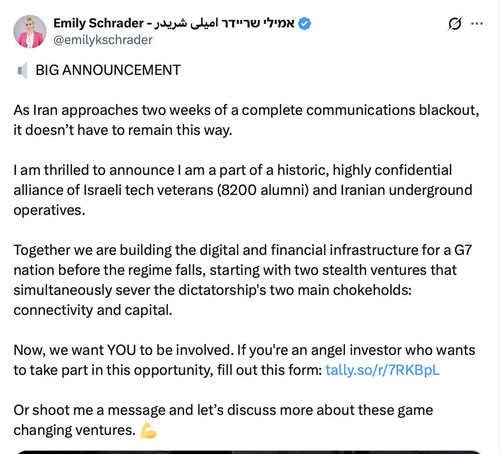
Task: Open Emily Schrader's profile avatar
Action: pos(30,31)
